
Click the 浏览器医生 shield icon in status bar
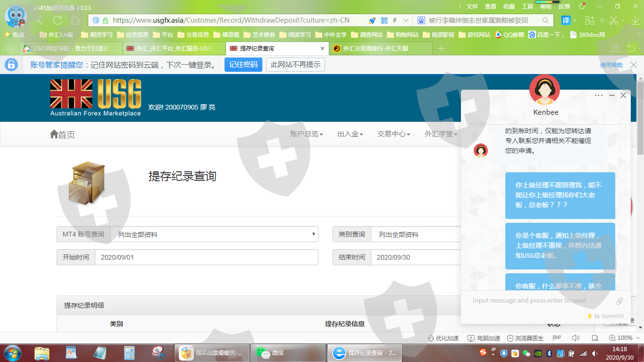(x=510, y=338)
